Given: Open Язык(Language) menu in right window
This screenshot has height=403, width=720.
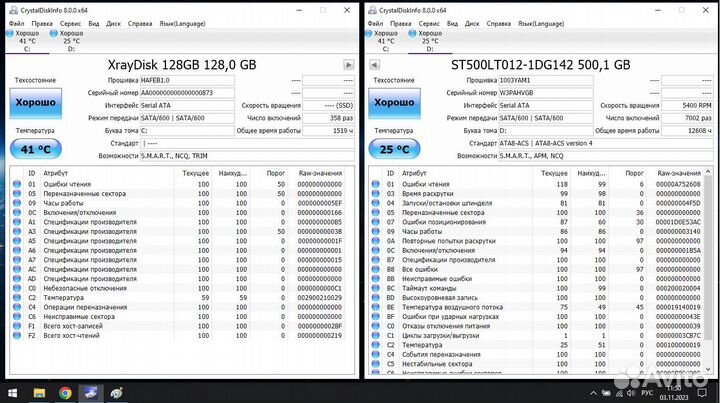Looking at the screenshot, I should (541, 23).
